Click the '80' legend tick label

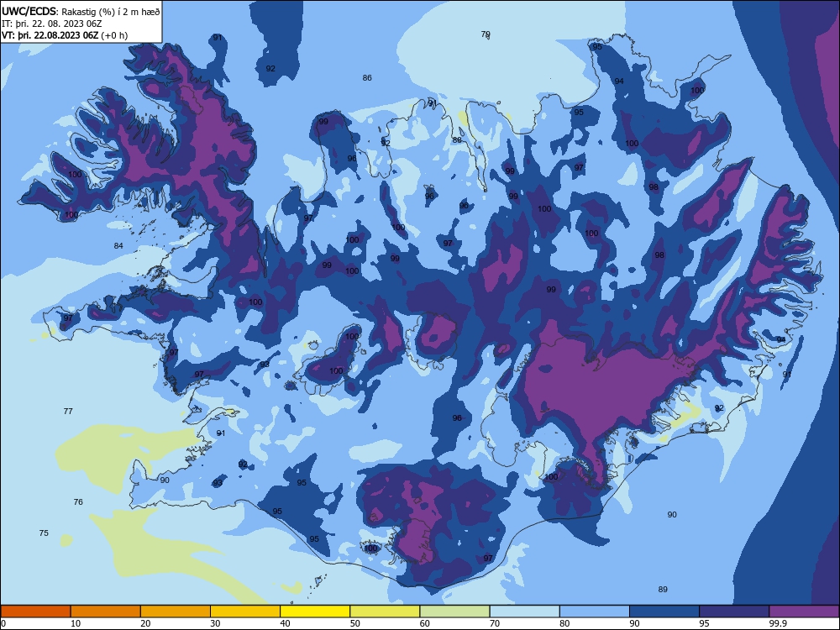point(564,623)
